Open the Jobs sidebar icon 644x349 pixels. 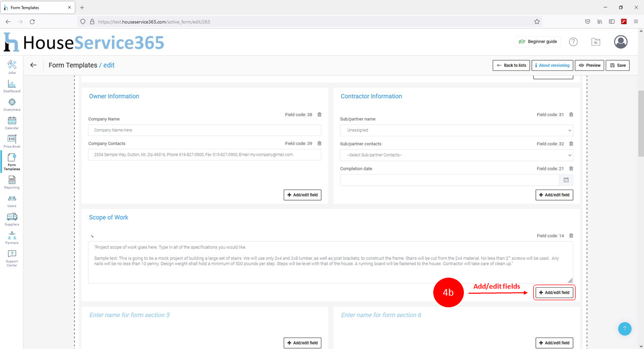[x=12, y=66]
